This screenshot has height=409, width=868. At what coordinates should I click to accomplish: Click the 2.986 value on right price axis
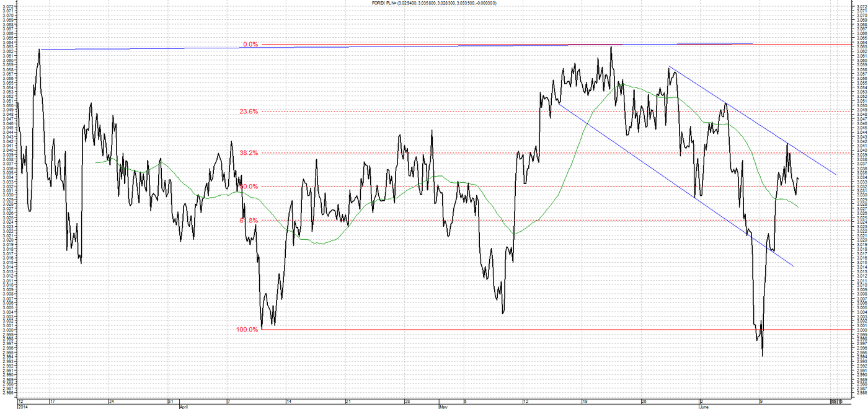(861, 394)
